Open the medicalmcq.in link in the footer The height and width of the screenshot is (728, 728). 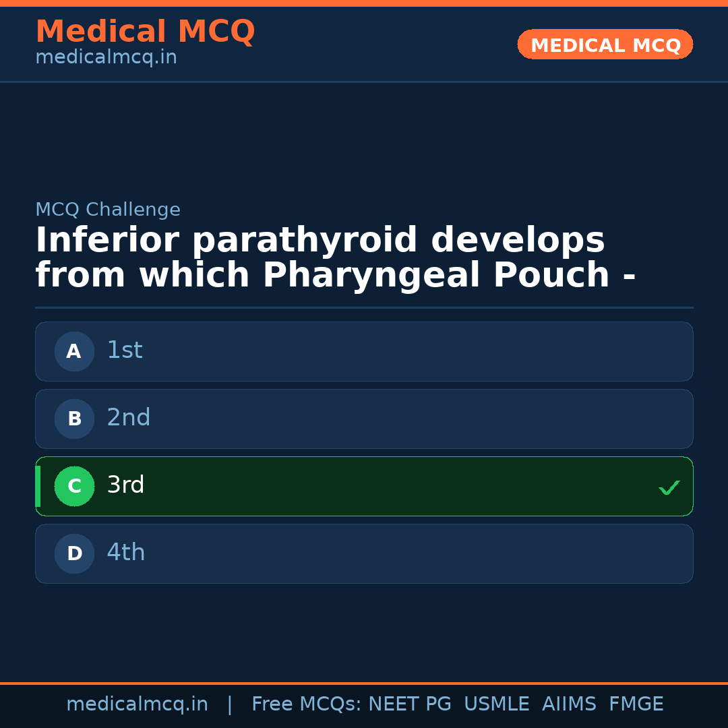point(137,704)
